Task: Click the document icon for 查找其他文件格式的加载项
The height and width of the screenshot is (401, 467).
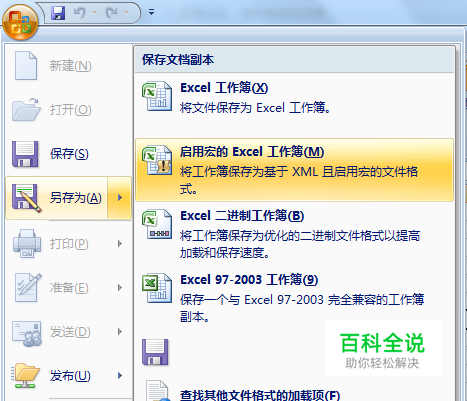Action: click(158, 391)
